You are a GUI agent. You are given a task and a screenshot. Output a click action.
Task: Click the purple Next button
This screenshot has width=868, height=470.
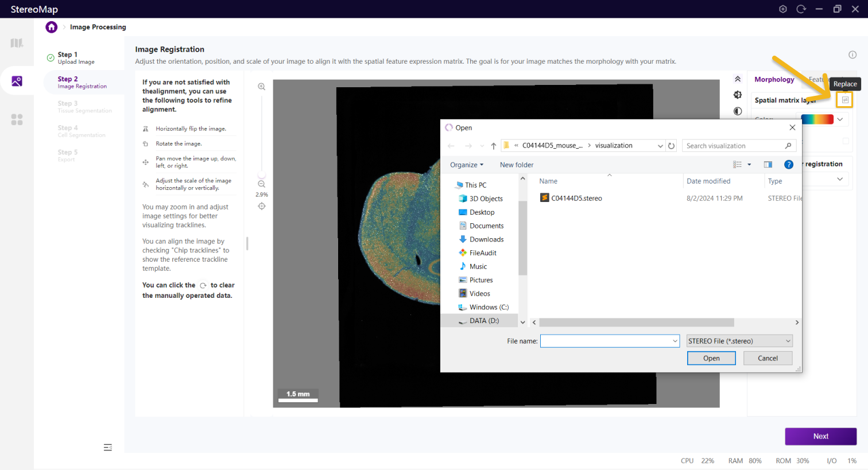(x=820, y=436)
